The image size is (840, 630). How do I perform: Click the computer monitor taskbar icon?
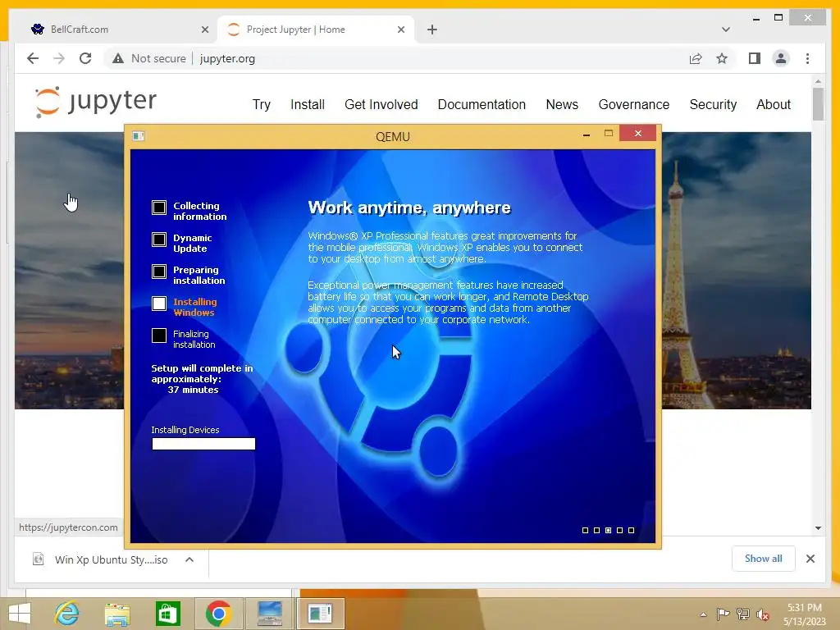(269, 614)
